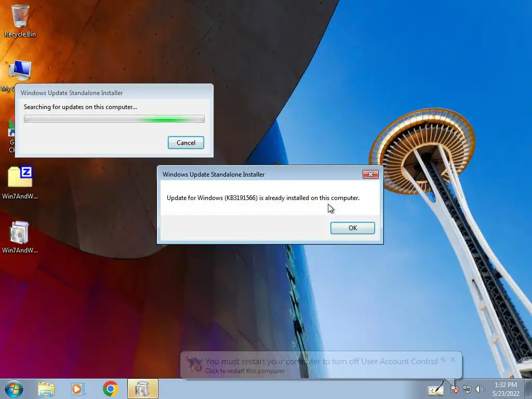This screenshot has width=532, height=399.
Task: Select the Win7AndW... installer package icon
Action: (x=20, y=237)
